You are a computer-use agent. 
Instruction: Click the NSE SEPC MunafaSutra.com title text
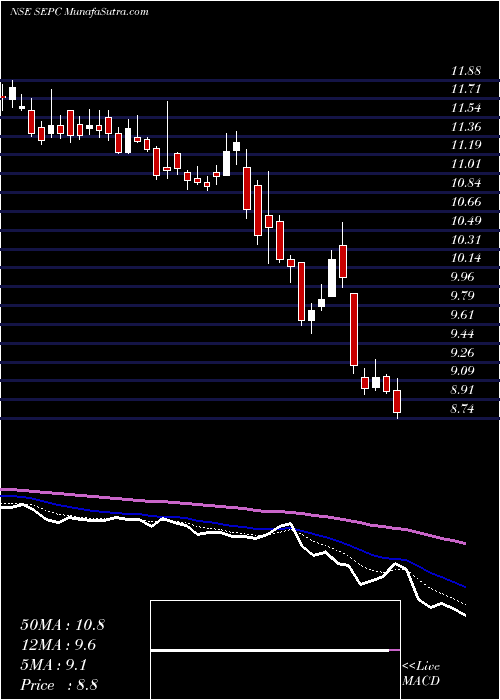tap(79, 12)
